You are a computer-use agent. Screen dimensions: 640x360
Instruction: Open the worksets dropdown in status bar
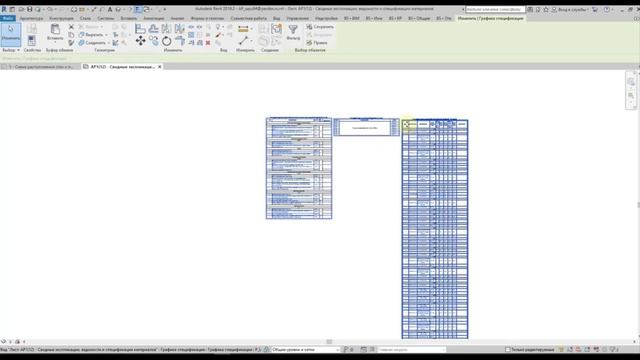[x=305, y=350]
